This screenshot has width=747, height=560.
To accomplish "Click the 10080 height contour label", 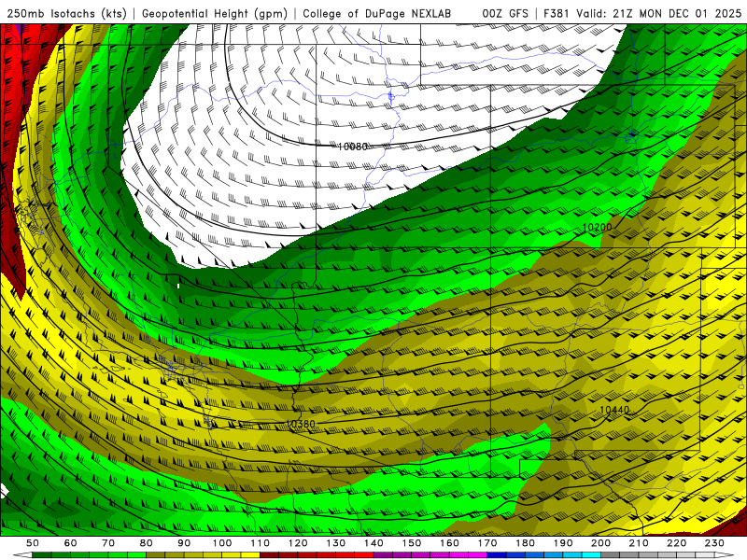I will [353, 147].
